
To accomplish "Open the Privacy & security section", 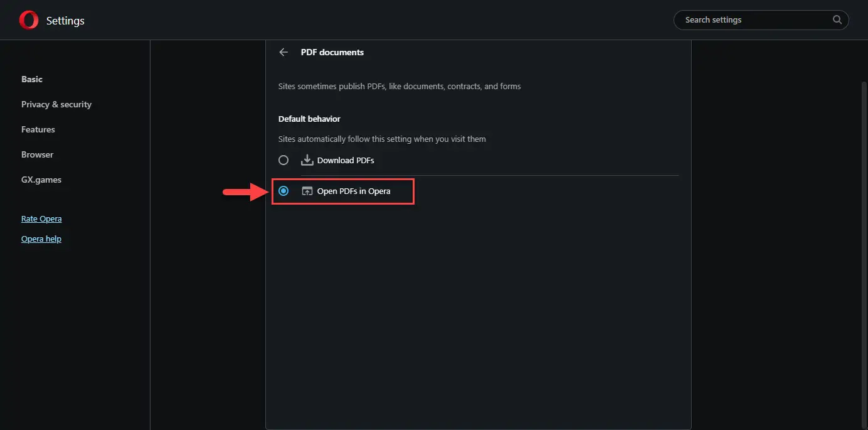I will tap(56, 104).
